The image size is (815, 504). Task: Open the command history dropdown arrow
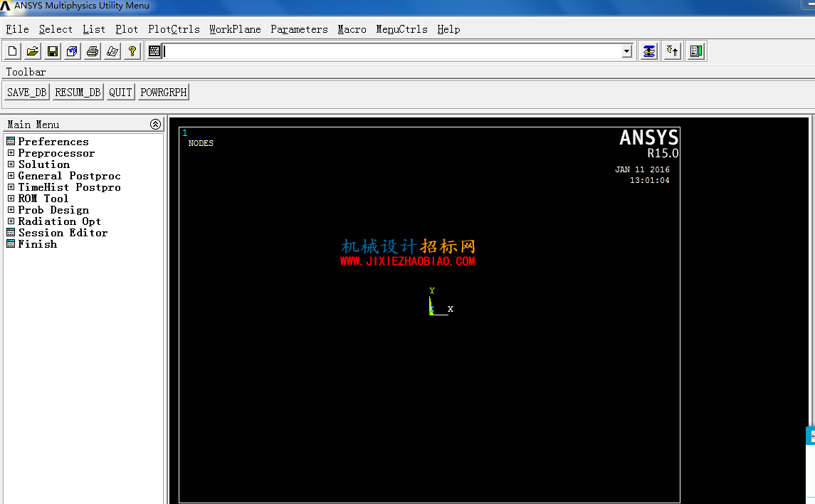click(627, 51)
